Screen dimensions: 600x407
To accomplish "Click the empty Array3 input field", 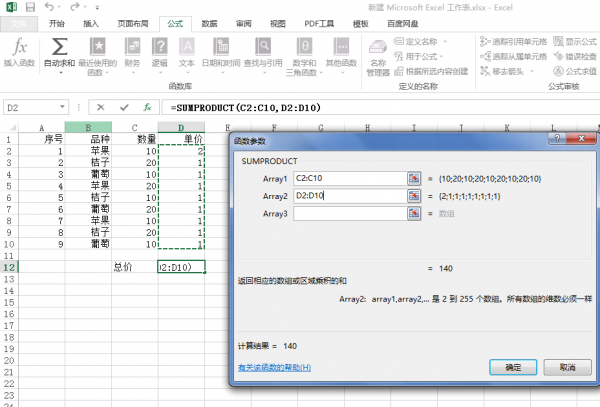I will point(350,213).
